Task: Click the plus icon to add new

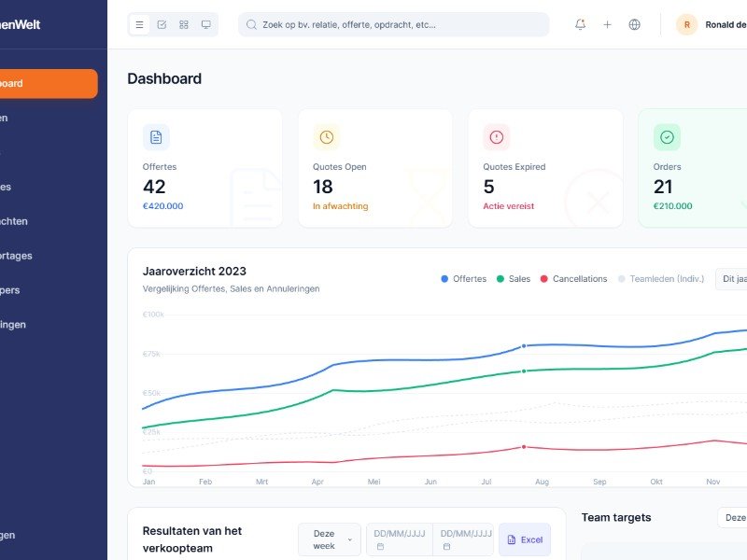Action: (607, 24)
